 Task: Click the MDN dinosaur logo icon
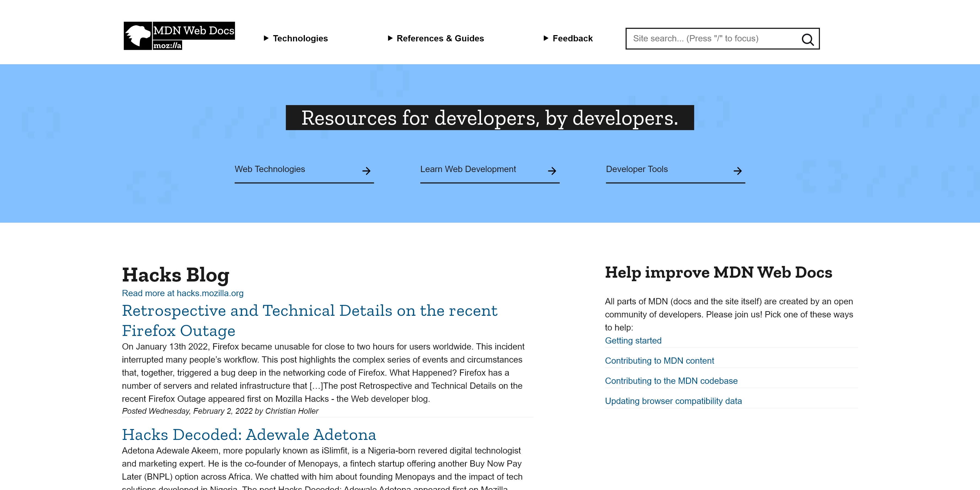point(138,36)
